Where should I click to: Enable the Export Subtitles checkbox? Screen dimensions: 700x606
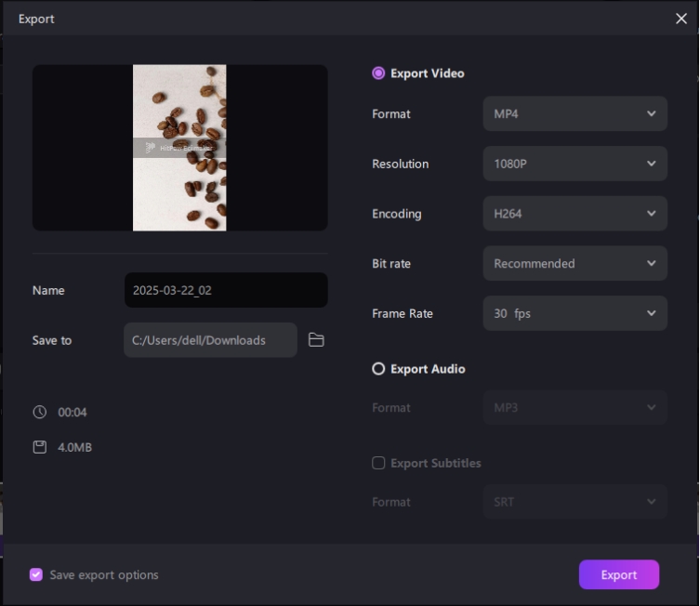point(378,463)
